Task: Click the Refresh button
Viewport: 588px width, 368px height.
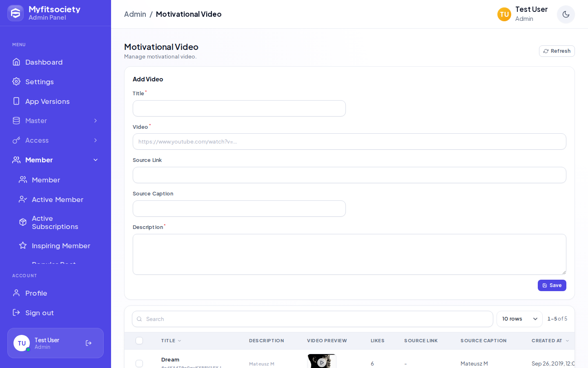Action: [557, 51]
